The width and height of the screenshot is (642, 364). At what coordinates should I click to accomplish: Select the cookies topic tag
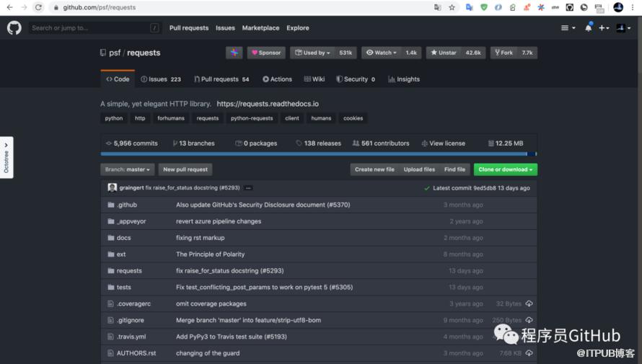(353, 118)
